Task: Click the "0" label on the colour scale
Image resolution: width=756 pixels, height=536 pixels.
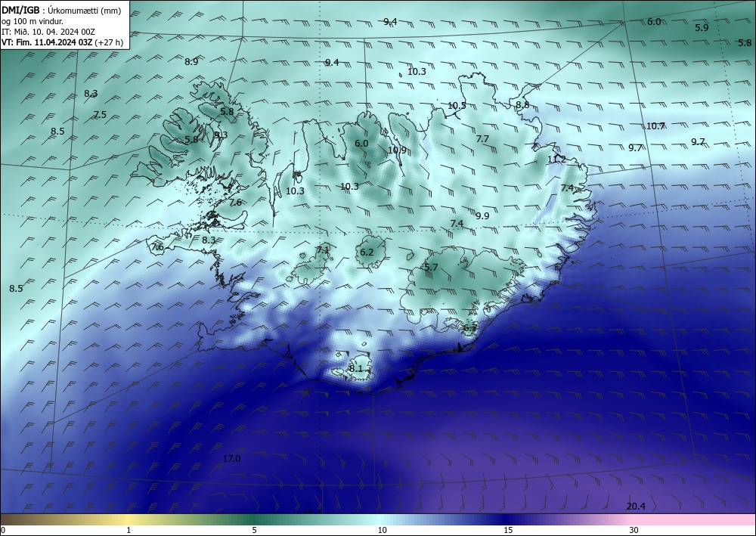Action: pyautogui.click(x=3, y=531)
